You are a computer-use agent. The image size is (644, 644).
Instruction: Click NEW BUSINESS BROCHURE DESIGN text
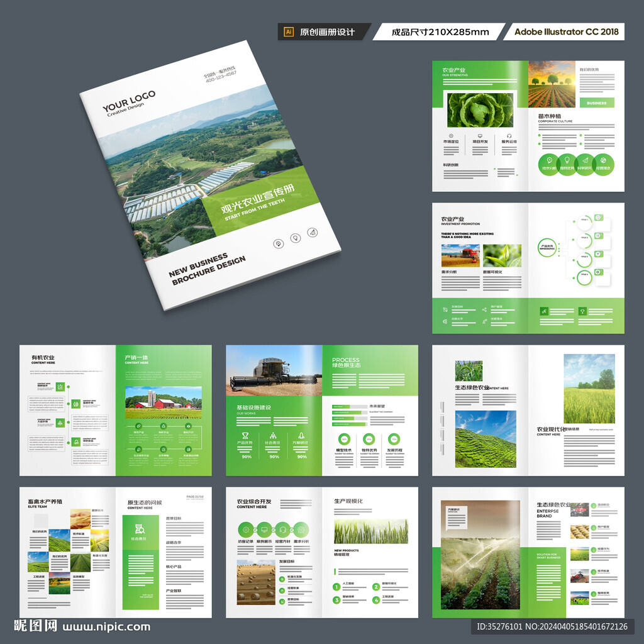click(x=207, y=268)
